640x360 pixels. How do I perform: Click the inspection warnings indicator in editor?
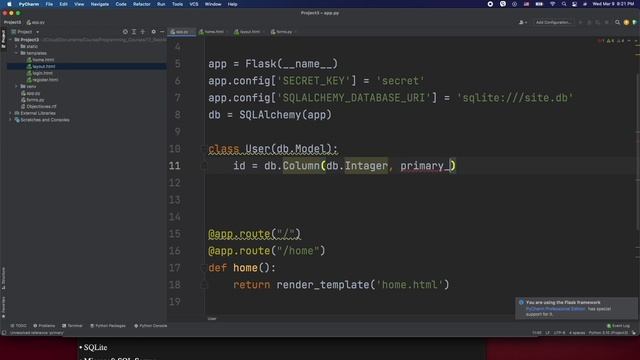click(611, 41)
